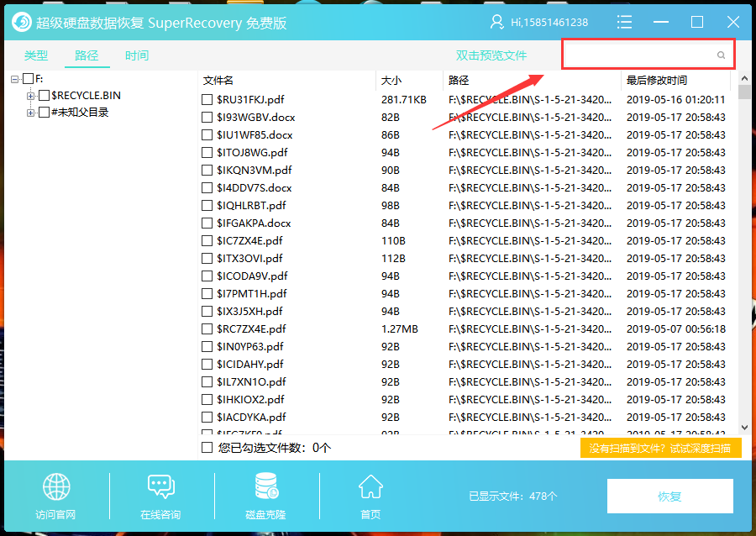
Task: Switch to the 路径 tab
Action: click(x=87, y=55)
